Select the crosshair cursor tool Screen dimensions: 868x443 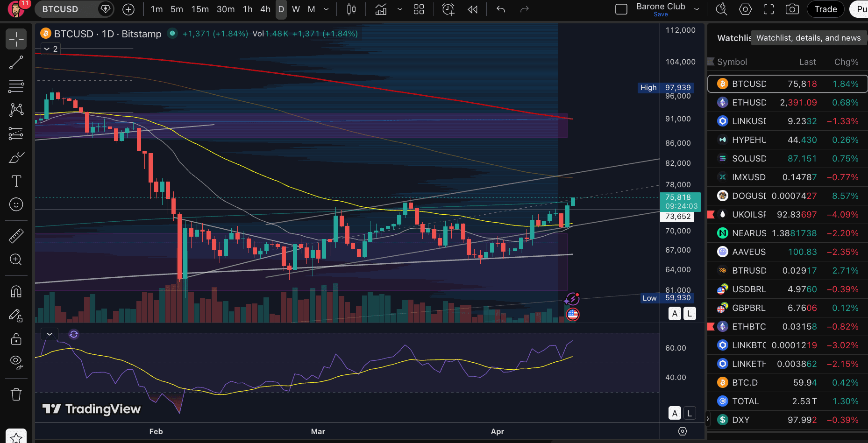tap(16, 39)
